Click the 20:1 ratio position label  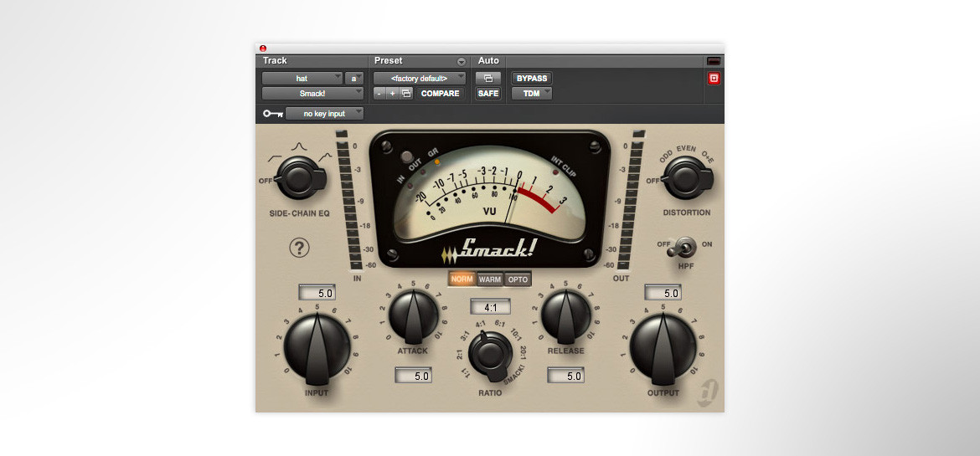pyautogui.click(x=523, y=353)
